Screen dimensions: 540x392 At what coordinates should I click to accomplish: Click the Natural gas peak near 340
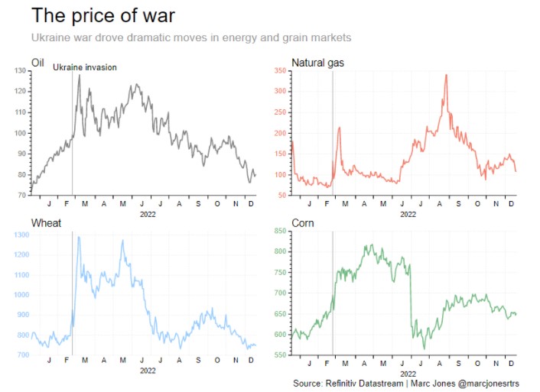coord(446,75)
